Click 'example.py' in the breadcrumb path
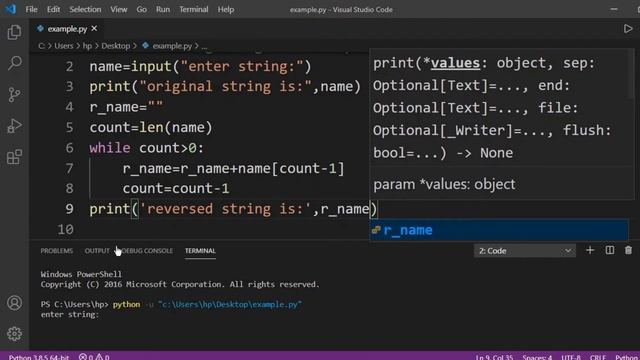 [172, 46]
